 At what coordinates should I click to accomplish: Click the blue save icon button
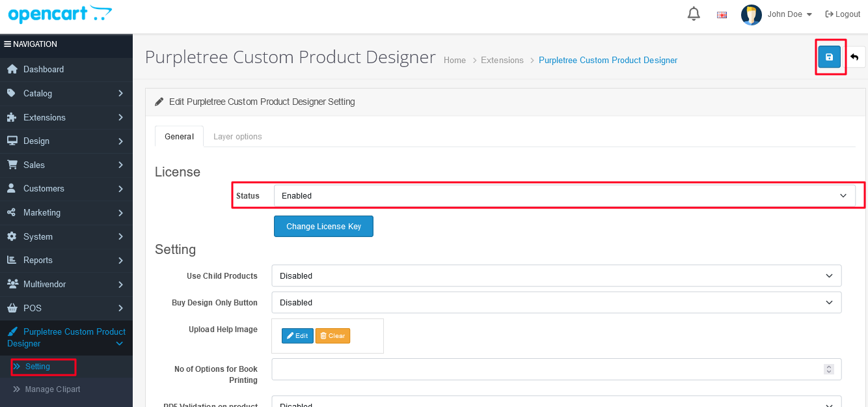829,57
